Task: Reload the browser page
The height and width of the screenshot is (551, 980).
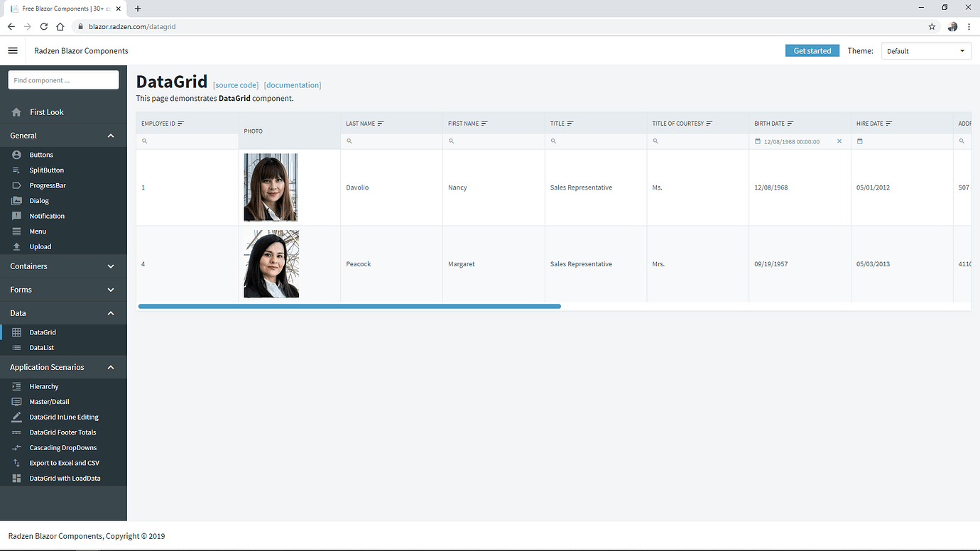Action: (x=43, y=26)
